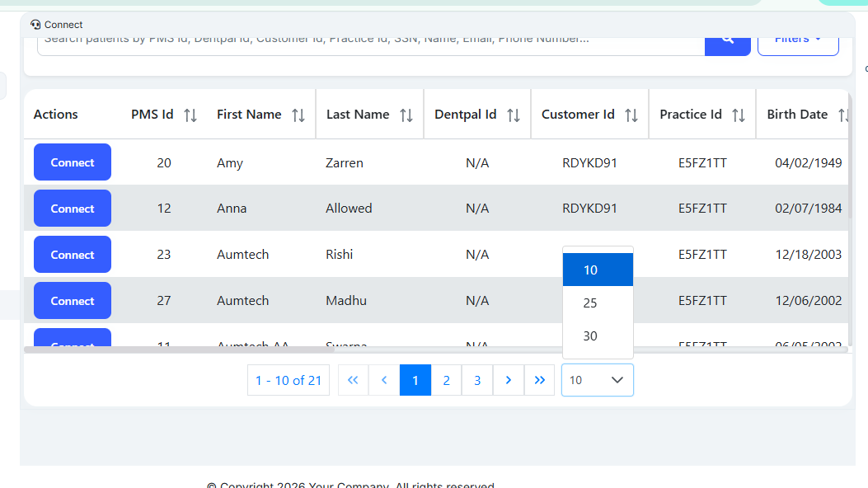Expand rows-per-page dropdown showing 10

[597, 380]
